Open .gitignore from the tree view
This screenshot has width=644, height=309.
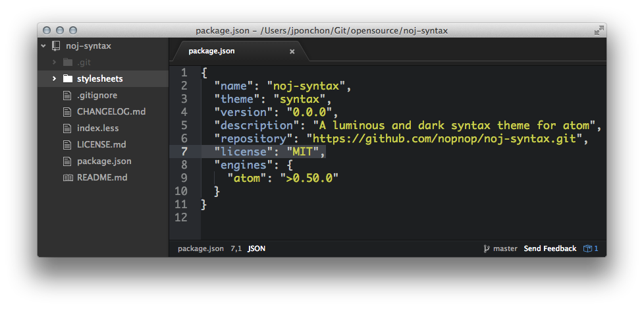pyautogui.click(x=97, y=96)
